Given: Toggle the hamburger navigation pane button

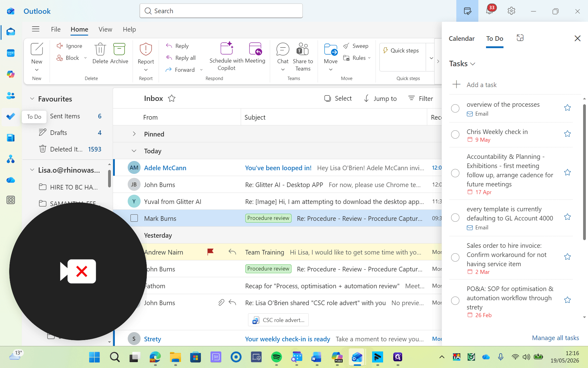Looking at the screenshot, I should [36, 29].
